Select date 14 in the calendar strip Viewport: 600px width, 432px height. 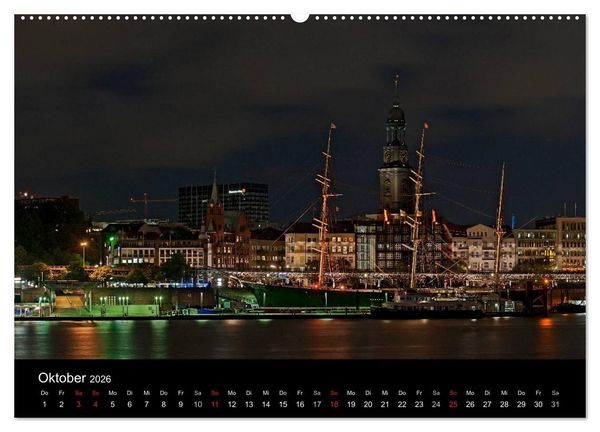(x=266, y=404)
